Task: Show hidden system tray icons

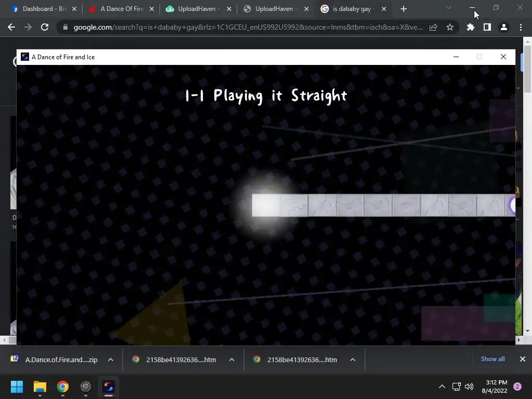Action: pos(442,387)
